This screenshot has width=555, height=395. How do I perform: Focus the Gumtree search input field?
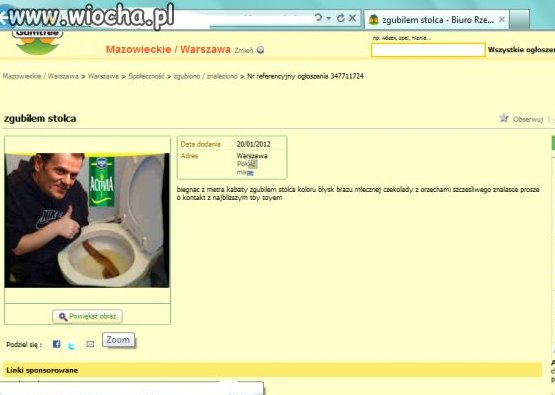coord(428,50)
